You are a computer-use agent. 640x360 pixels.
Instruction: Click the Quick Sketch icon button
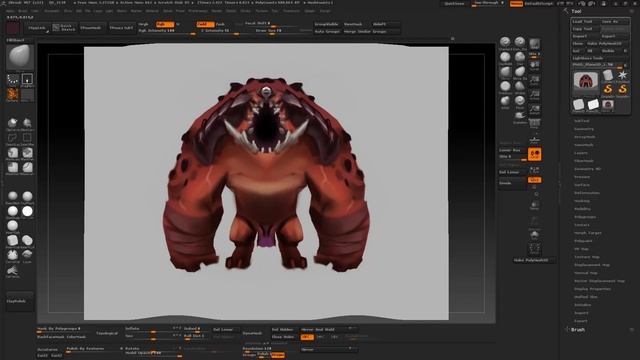pyautogui.click(x=64, y=28)
